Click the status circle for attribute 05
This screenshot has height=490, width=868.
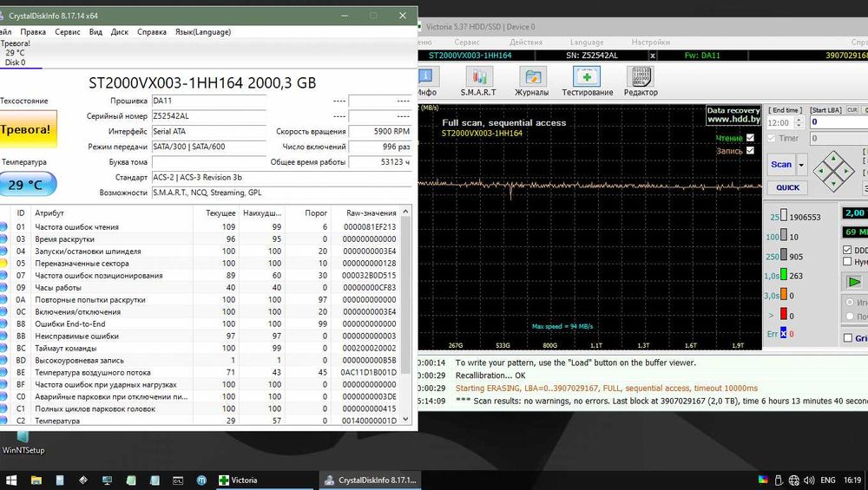(x=3, y=264)
